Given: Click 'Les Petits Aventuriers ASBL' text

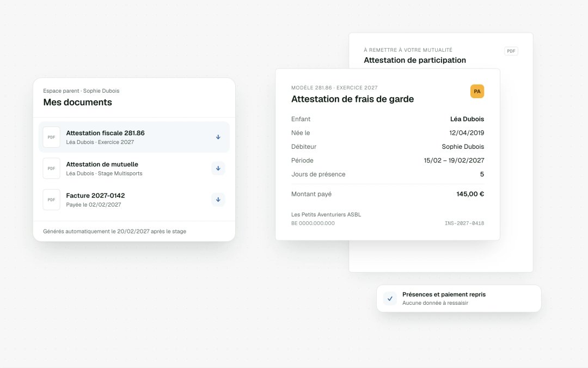Looking at the screenshot, I should 326,215.
